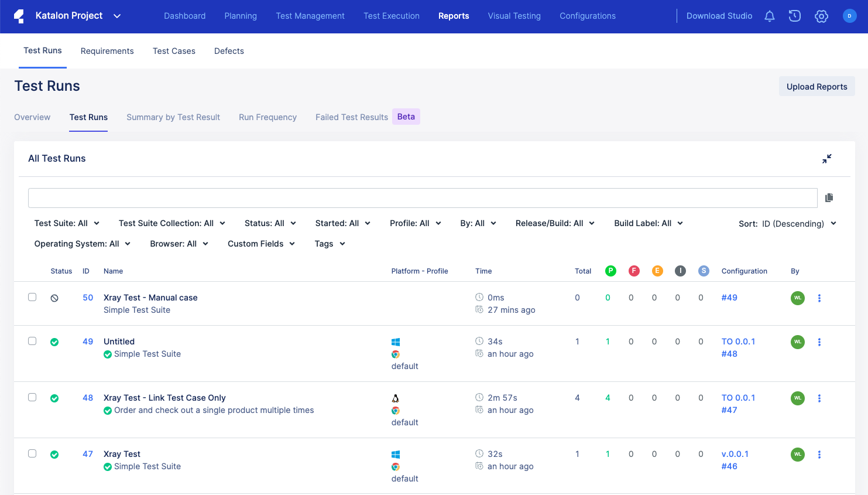Click the test run search input field
868x495 pixels.
pos(422,198)
